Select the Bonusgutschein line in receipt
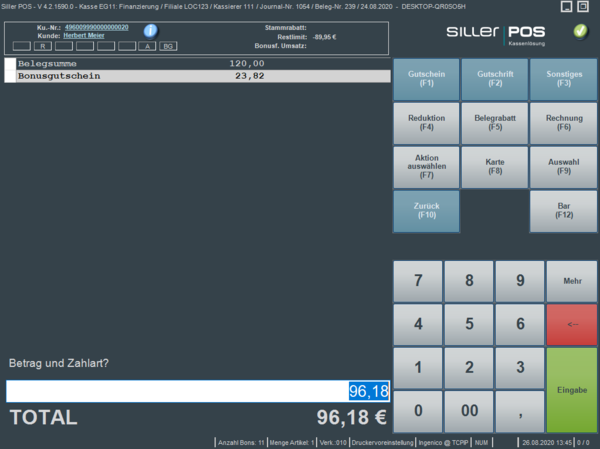The width and height of the screenshot is (600, 449). 197,75
